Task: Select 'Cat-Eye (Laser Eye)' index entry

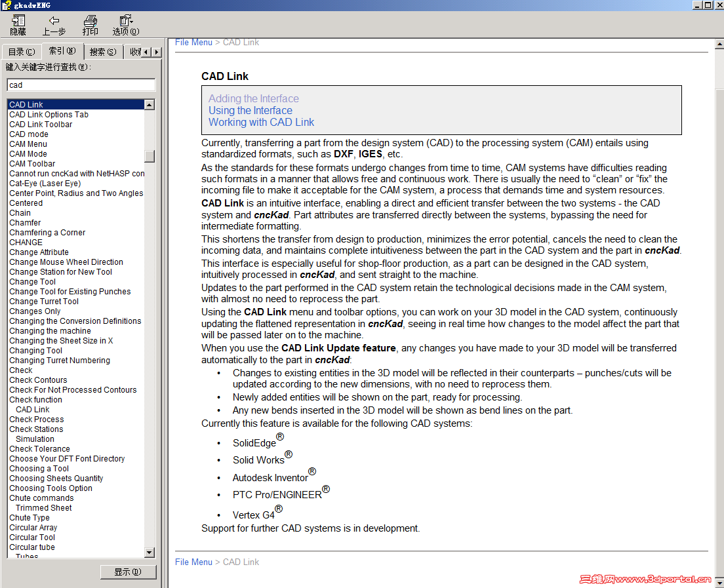Action: pyautogui.click(x=45, y=184)
